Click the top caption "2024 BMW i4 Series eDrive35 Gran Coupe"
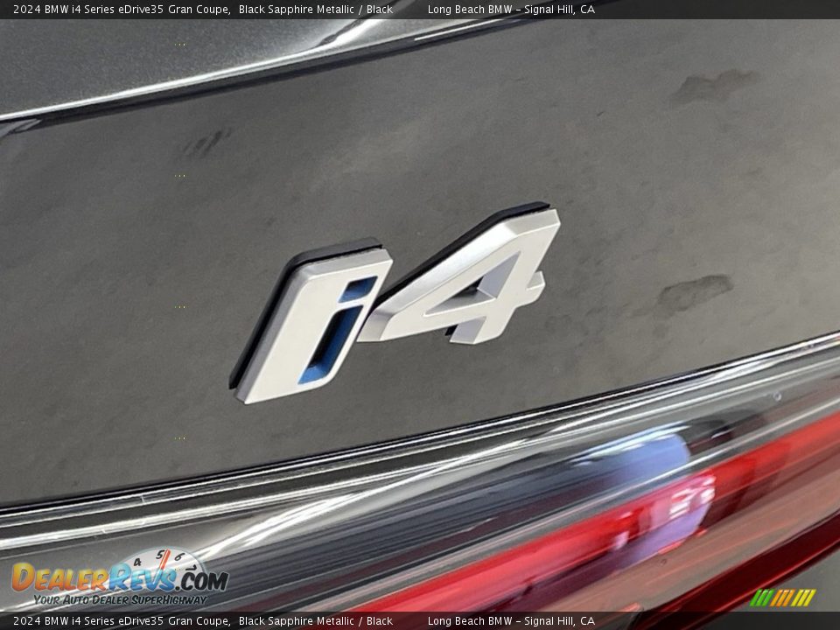The height and width of the screenshot is (630, 840). pos(122,9)
